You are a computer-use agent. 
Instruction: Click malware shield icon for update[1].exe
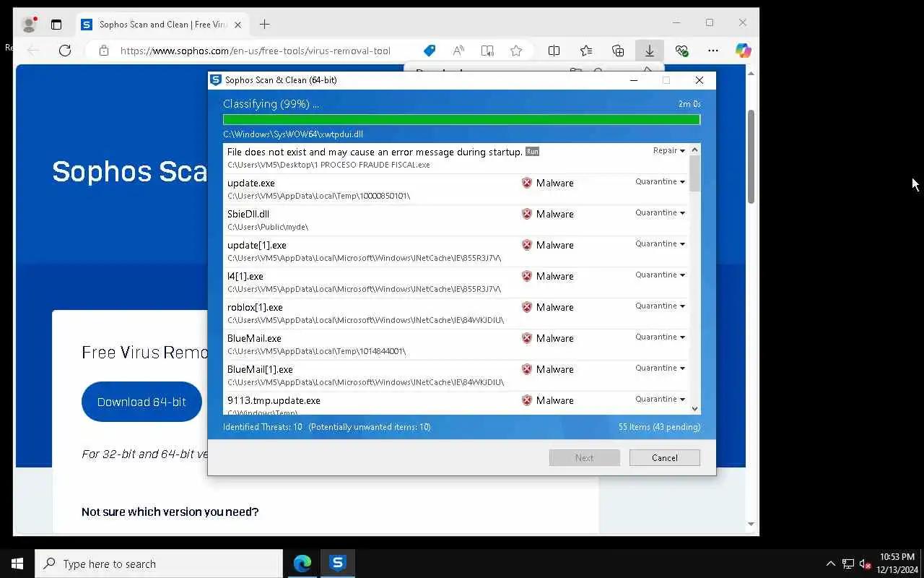tap(527, 245)
